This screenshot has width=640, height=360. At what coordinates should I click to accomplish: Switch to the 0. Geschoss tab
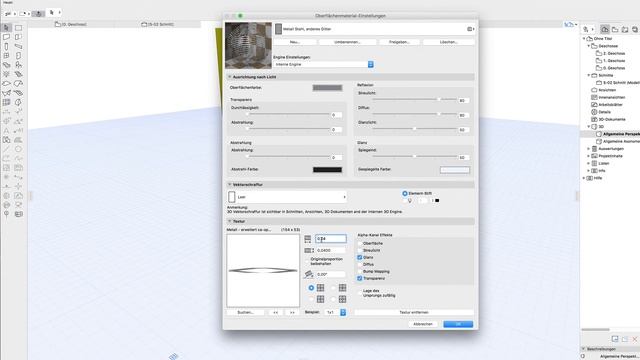click(71, 24)
